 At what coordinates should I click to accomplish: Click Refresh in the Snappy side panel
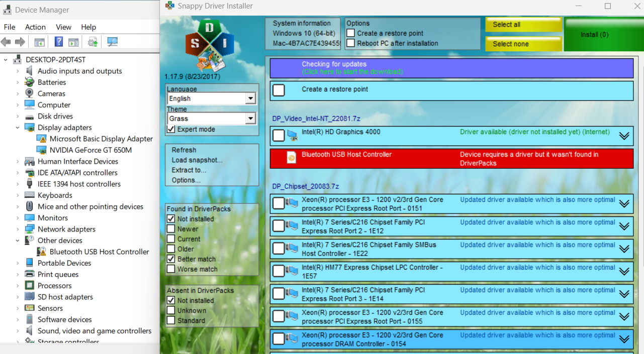click(184, 150)
